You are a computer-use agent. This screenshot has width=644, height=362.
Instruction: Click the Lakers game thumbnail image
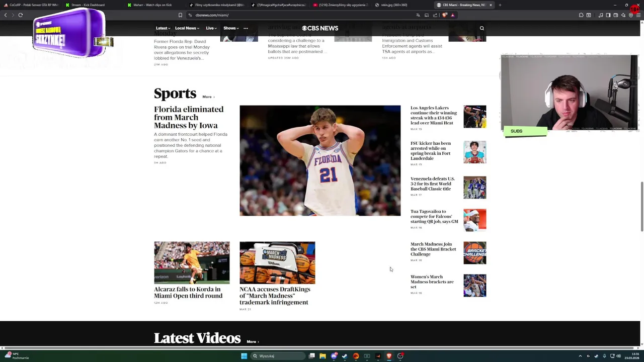(x=475, y=117)
